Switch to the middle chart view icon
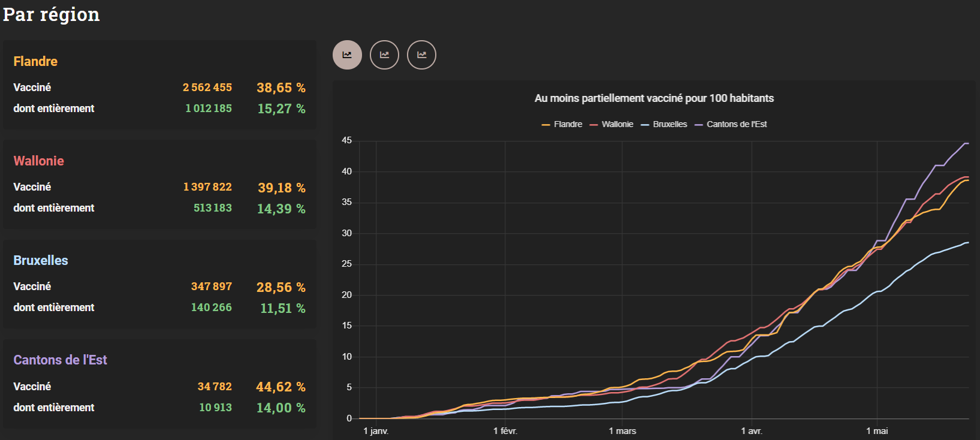The image size is (980, 440). tap(384, 55)
